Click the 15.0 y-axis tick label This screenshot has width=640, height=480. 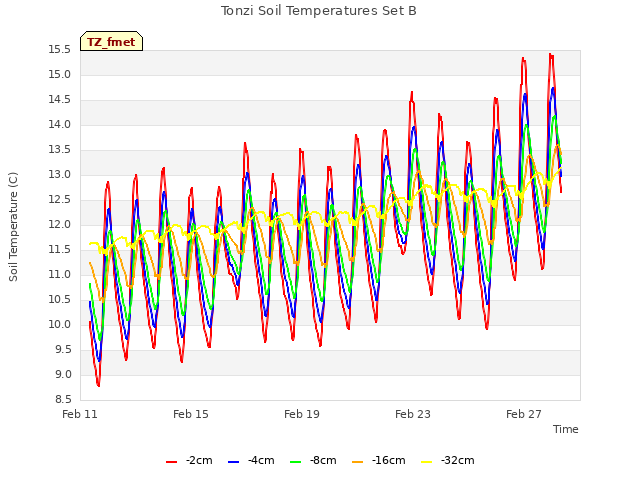[60, 75]
